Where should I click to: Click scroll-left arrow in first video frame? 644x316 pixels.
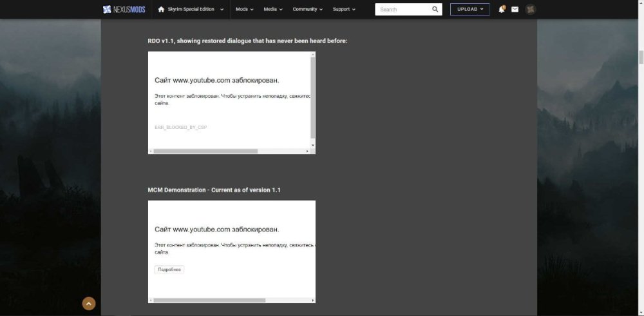(x=151, y=152)
